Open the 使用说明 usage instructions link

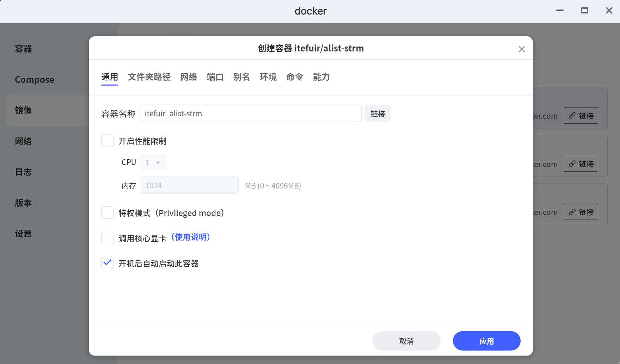[x=191, y=237]
